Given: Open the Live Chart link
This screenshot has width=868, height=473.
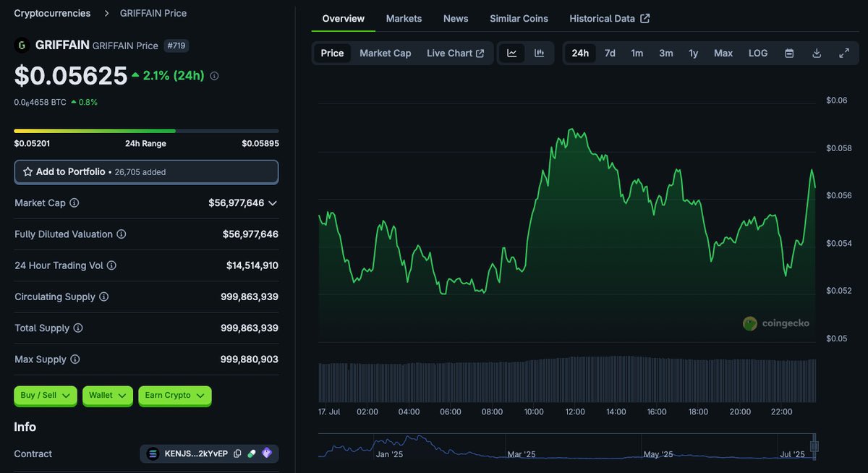Looking at the screenshot, I should [456, 53].
